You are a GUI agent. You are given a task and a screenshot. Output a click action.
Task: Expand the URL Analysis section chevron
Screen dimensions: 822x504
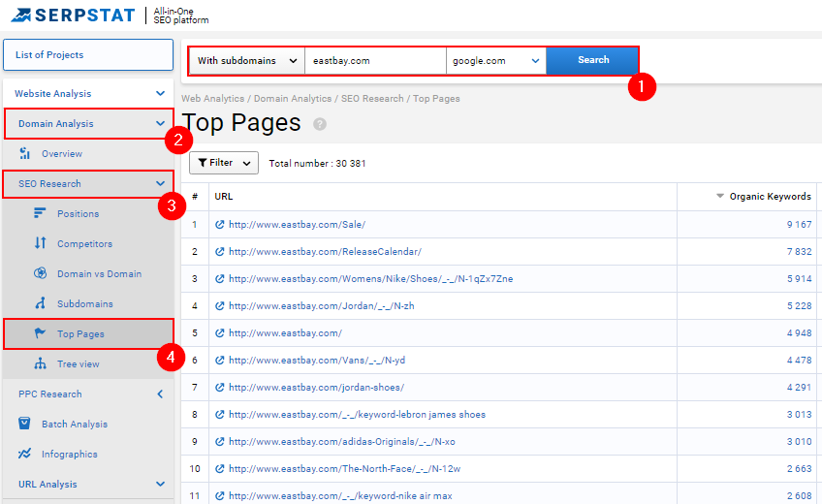(x=160, y=484)
